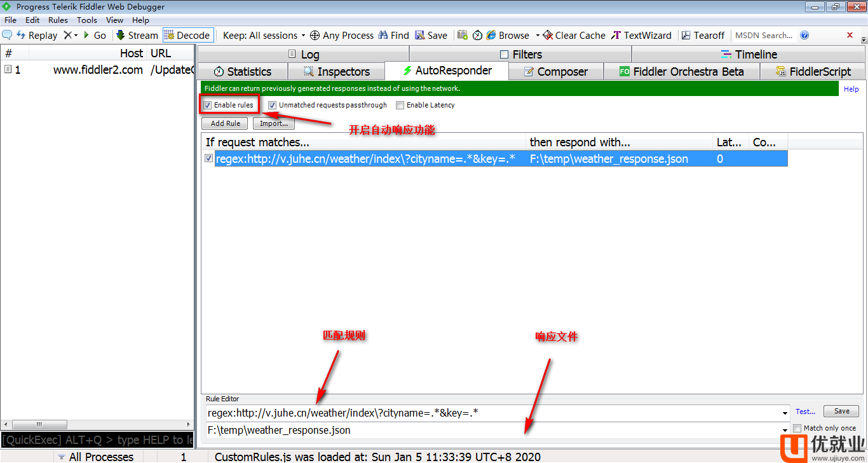Screen dimensions: 868x463
Task: Switch to the Statistics tab
Action: click(243, 71)
